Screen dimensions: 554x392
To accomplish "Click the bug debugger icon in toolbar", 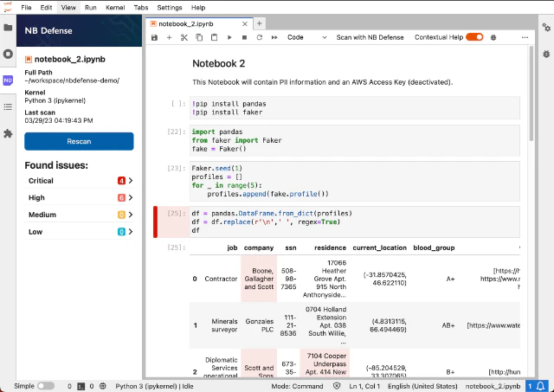I will tap(493, 37).
